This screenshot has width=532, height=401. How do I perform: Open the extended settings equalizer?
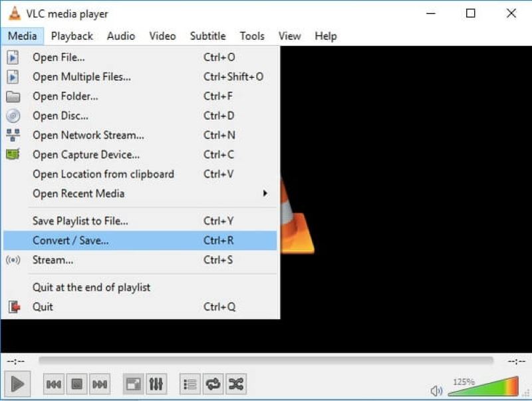[157, 384]
